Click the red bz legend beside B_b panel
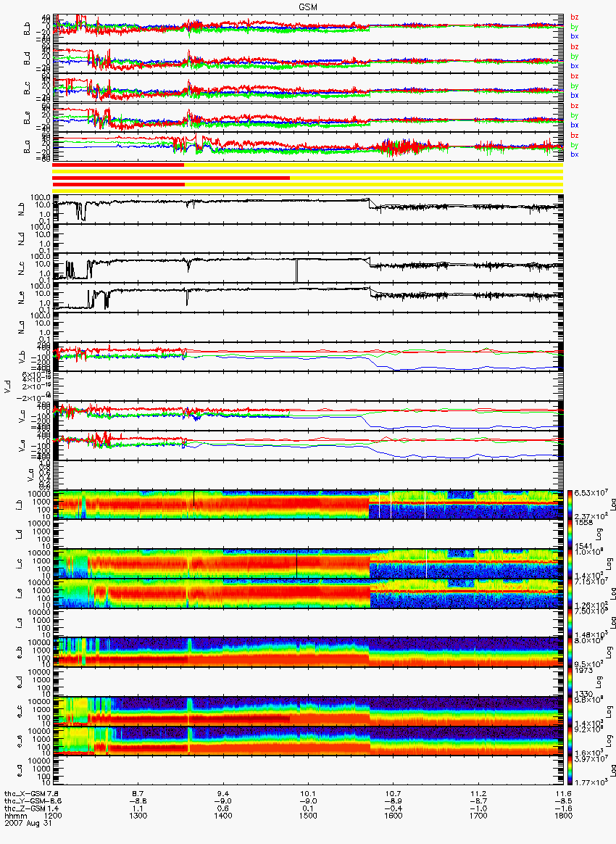The image size is (616, 844). pyautogui.click(x=575, y=17)
